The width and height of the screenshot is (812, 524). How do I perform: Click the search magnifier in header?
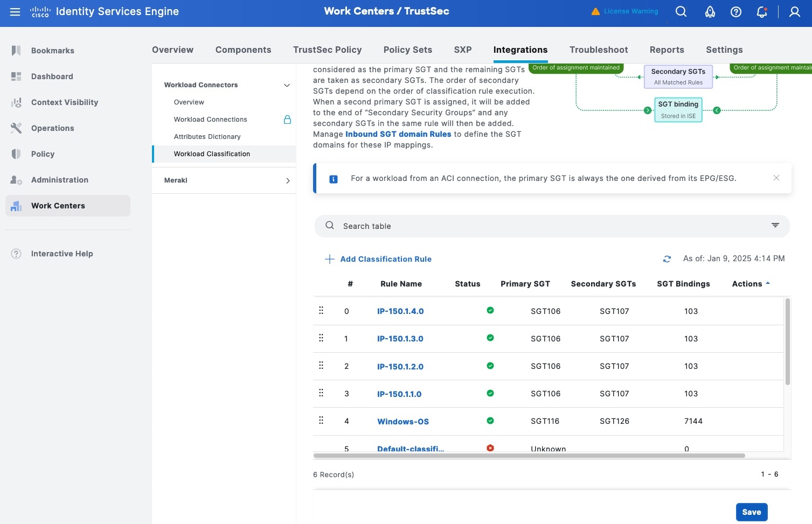[x=681, y=12]
